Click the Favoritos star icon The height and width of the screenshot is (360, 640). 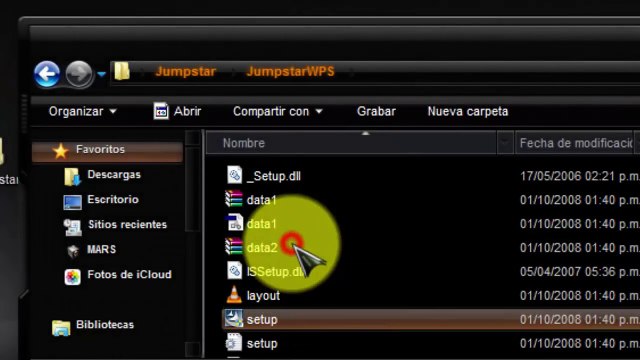click(x=60, y=151)
